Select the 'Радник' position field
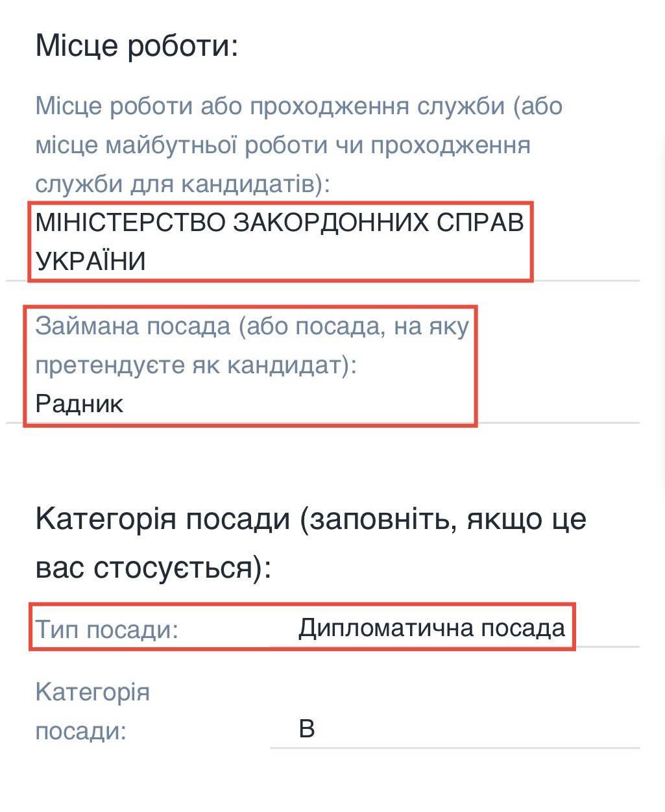The image size is (665, 812). [79, 404]
